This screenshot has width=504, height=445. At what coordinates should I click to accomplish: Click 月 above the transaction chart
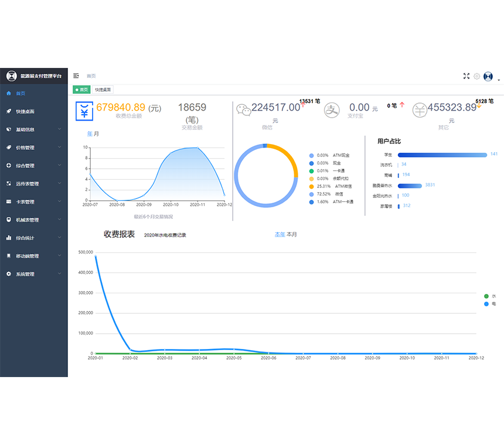pyautogui.click(x=97, y=134)
